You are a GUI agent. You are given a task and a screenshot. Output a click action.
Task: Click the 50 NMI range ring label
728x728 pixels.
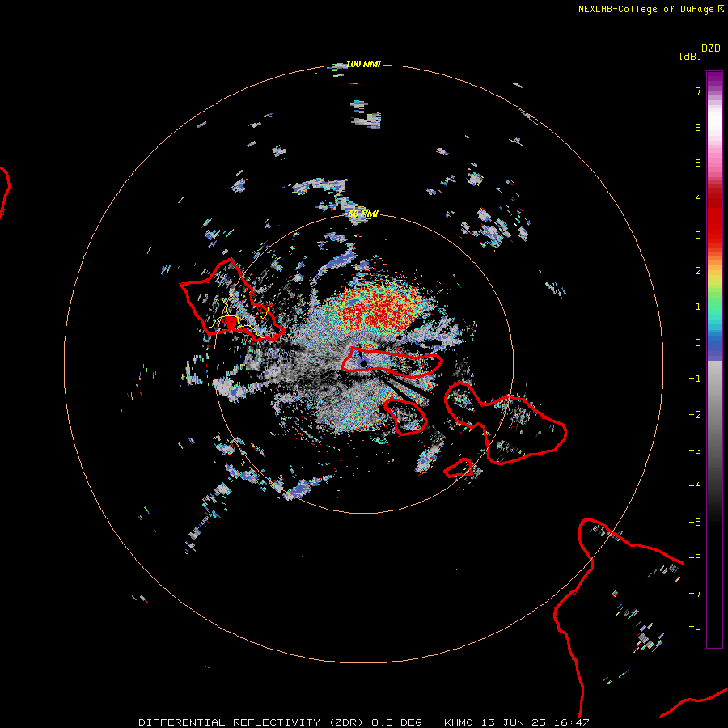(363, 214)
